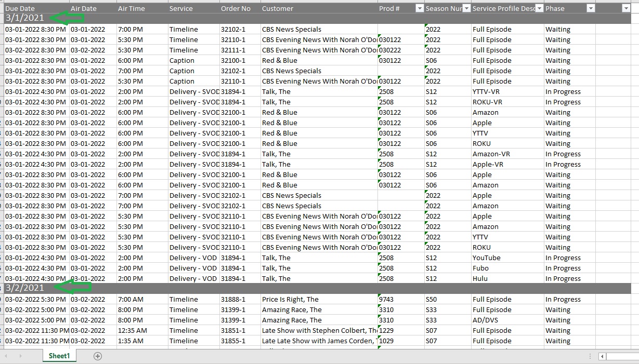Image resolution: width=639 pixels, height=364 pixels.
Task: Select the Air Time header cell
Action: (x=142, y=8)
